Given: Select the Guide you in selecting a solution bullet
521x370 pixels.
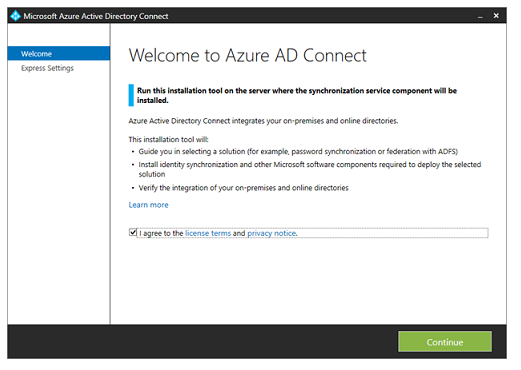Looking at the screenshot, I should pos(298,152).
